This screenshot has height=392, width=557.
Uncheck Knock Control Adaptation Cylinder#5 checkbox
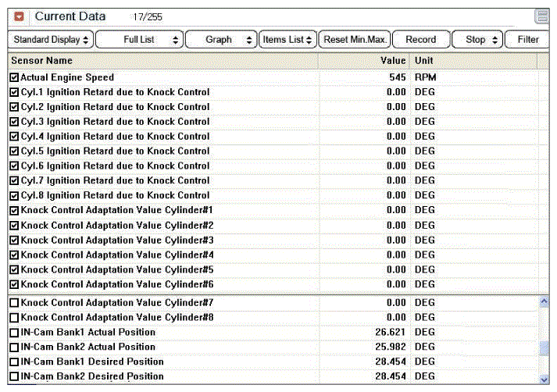pyautogui.click(x=14, y=270)
